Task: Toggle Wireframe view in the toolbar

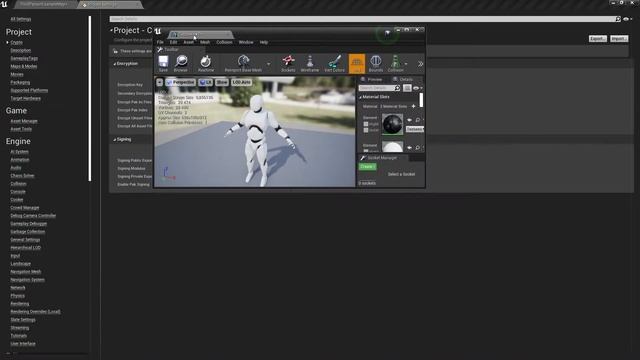Action: click(310, 64)
